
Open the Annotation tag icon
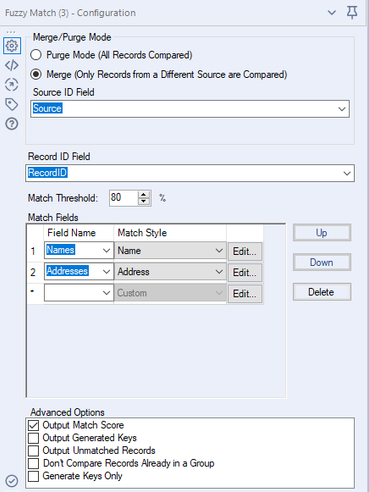pyautogui.click(x=12, y=104)
